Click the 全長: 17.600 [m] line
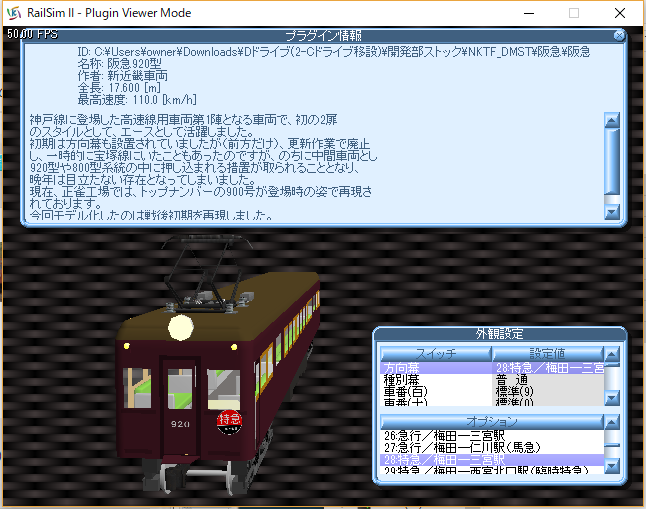 point(119,88)
